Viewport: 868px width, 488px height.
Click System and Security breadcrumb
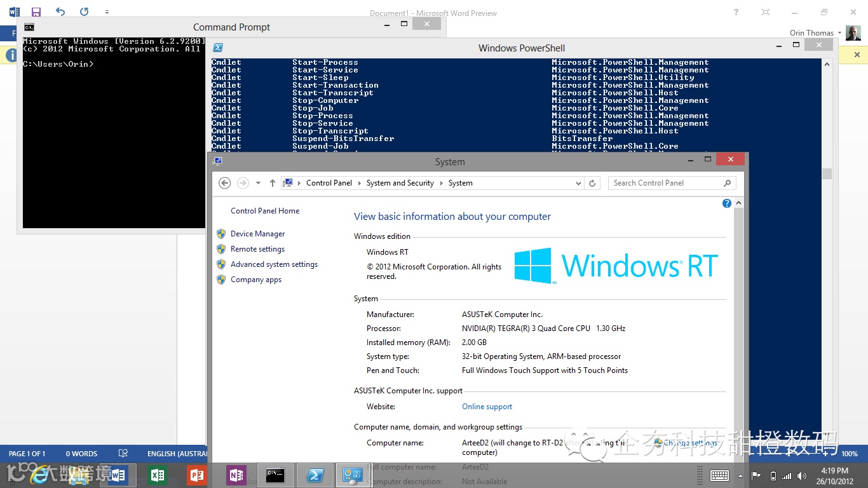pyautogui.click(x=400, y=183)
